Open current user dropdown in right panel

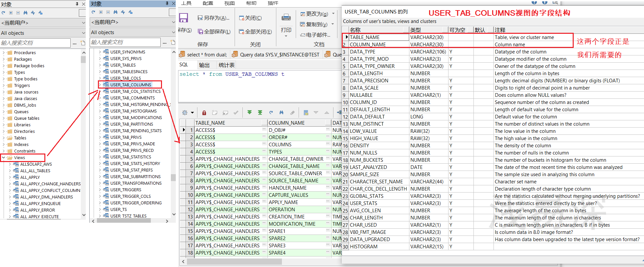tap(173, 22)
